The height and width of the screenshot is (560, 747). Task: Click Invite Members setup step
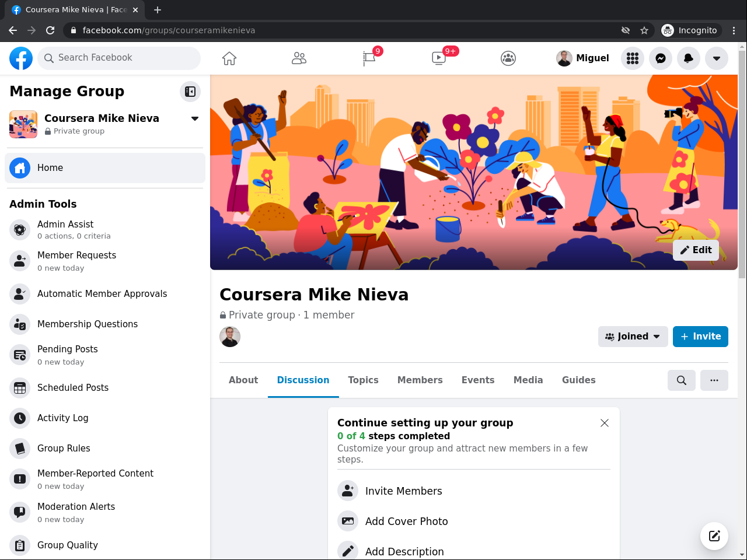[x=474, y=491]
